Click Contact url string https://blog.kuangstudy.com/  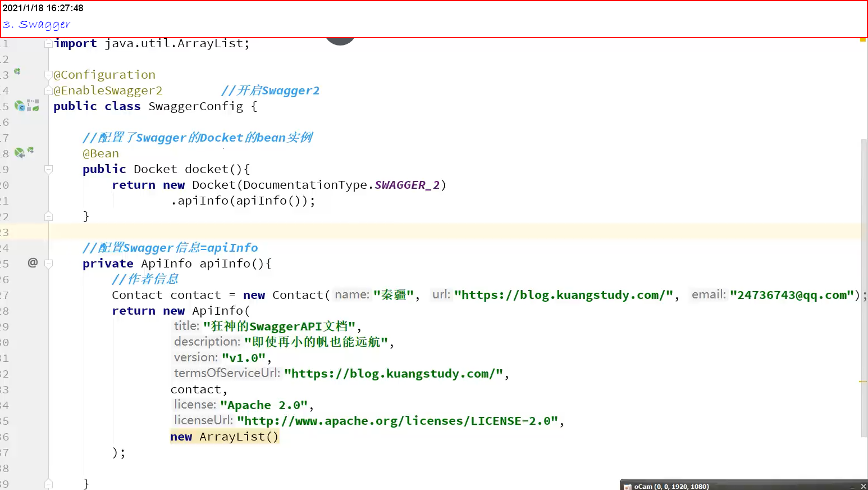point(564,295)
